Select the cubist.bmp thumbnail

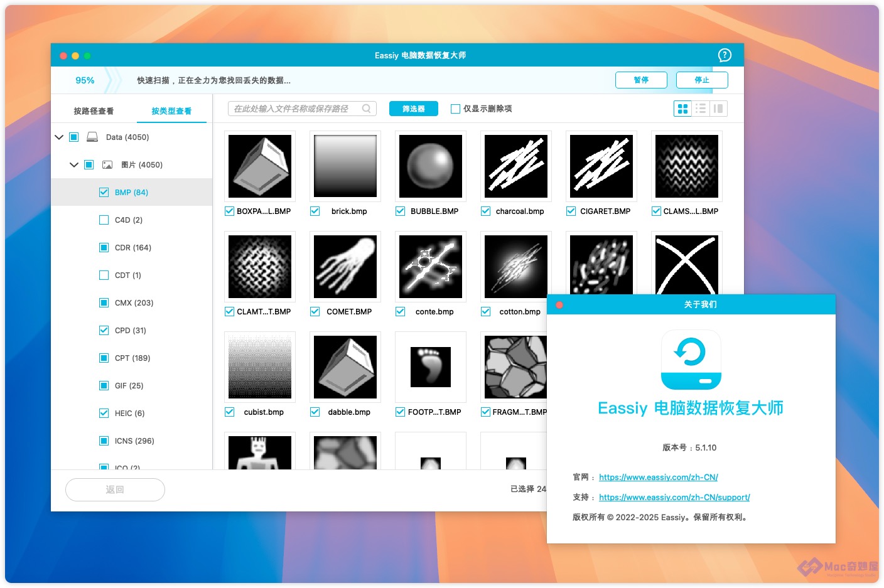point(260,367)
